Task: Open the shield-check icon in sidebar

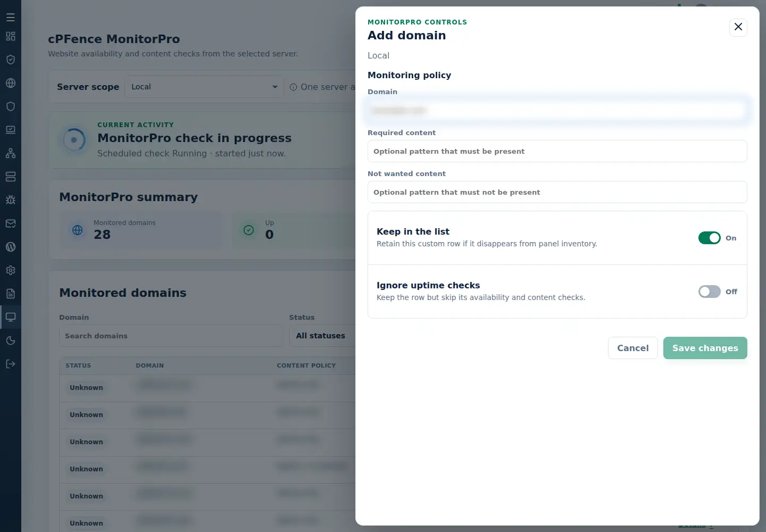Action: pyautogui.click(x=11, y=60)
